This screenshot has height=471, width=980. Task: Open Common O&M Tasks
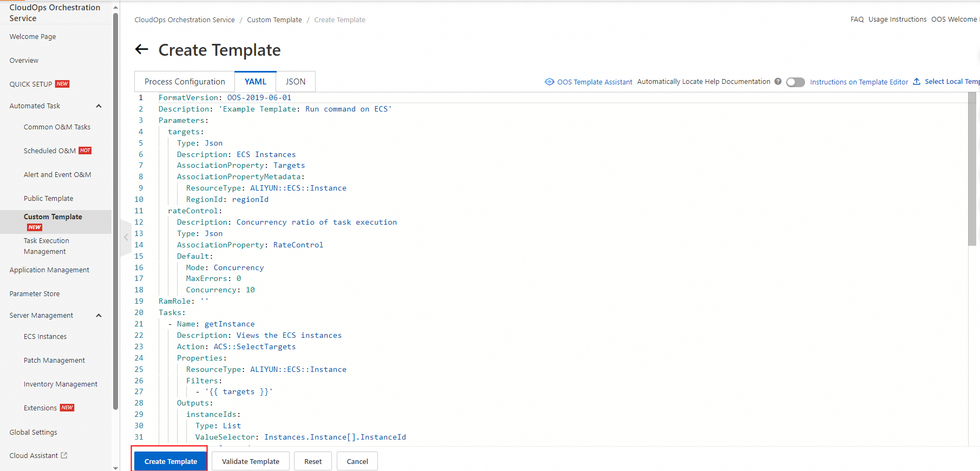[x=57, y=127]
